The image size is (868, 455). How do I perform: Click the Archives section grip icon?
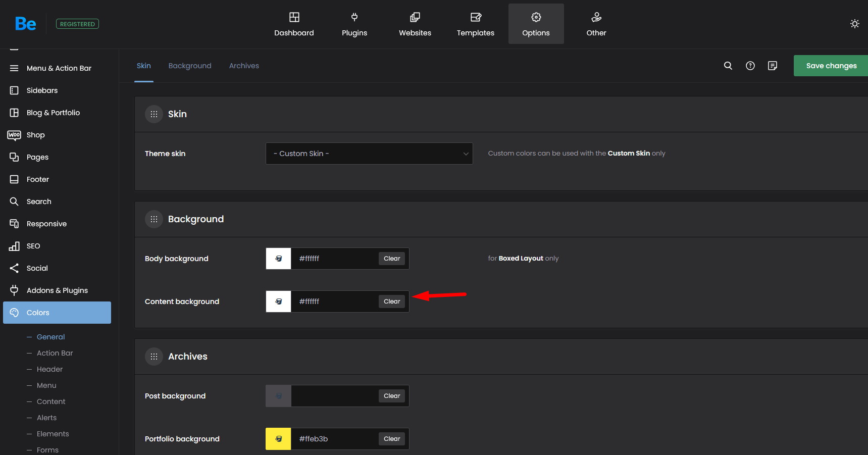pos(154,357)
